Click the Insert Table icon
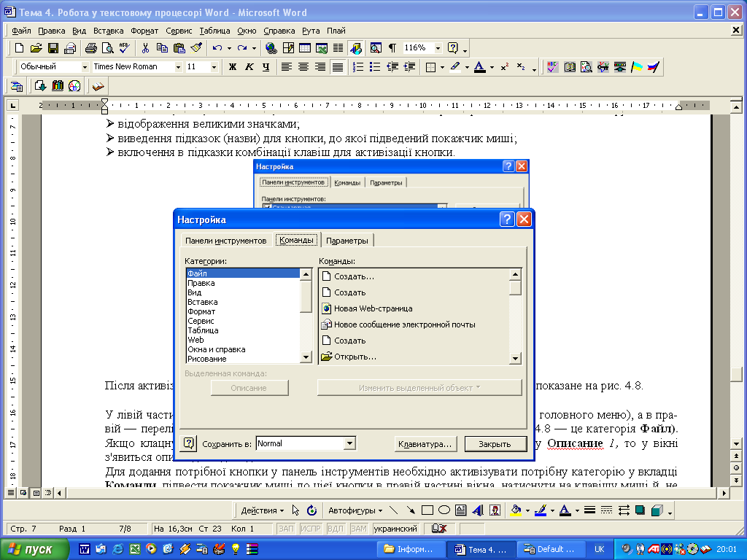Viewport: 747px width, 560px height. [305, 47]
